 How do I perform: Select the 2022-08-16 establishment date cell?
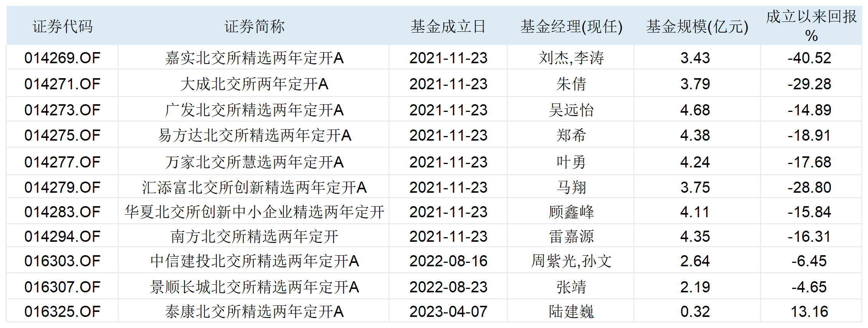448,261
